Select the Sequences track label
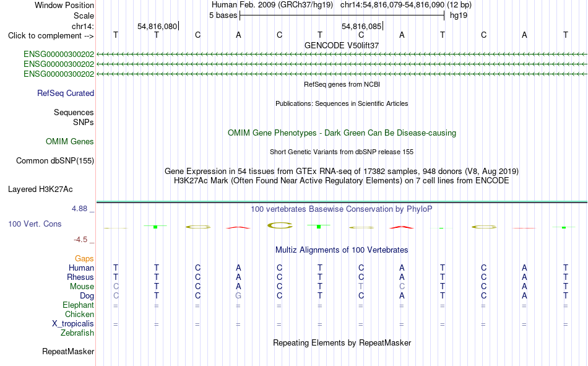This screenshot has width=588, height=366. click(74, 112)
